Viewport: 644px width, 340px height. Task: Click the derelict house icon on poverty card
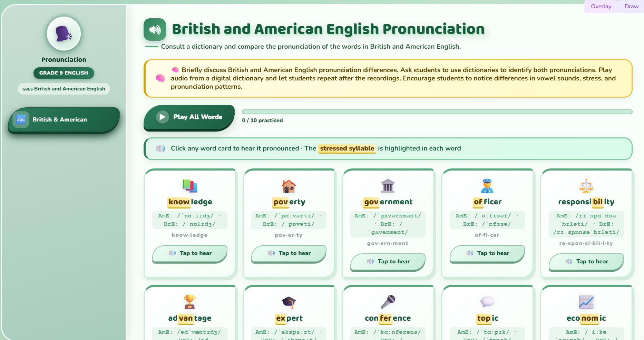tap(289, 186)
